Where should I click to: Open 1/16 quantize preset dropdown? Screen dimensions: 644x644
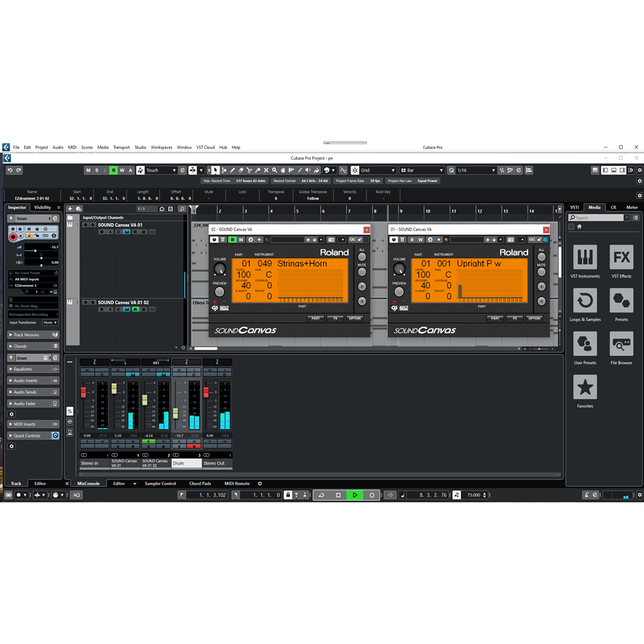[x=476, y=170]
